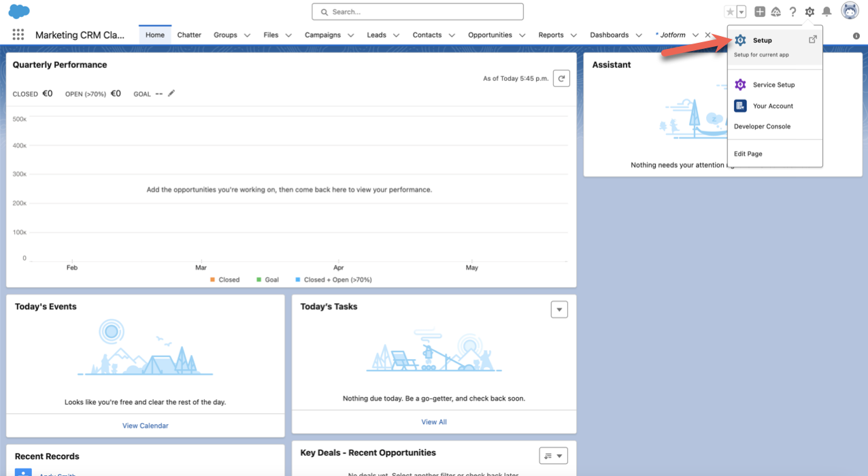This screenshot has height=476, width=868.
Task: Select Setup from the gear menu
Action: (x=762, y=40)
